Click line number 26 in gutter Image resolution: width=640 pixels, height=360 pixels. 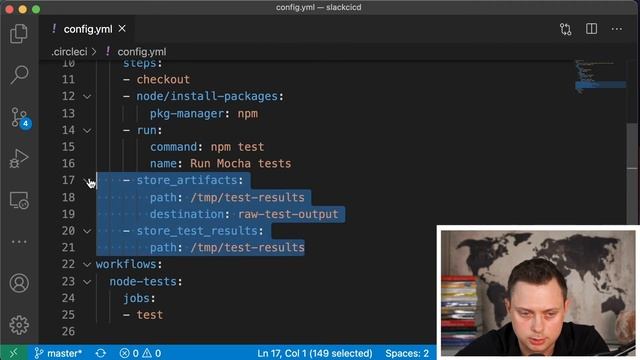(68, 331)
